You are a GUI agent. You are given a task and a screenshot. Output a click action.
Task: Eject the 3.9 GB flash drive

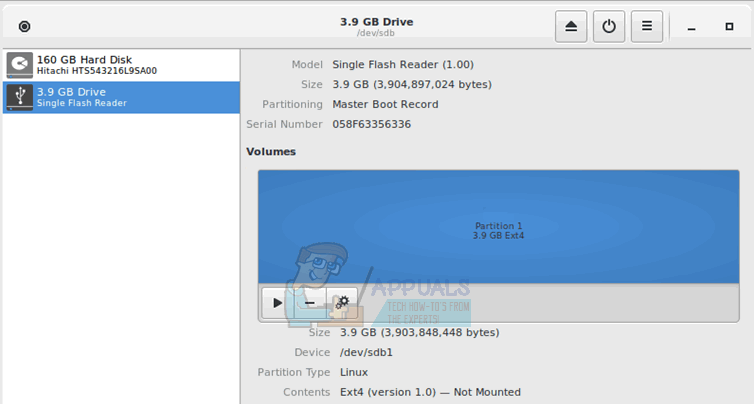(x=571, y=26)
